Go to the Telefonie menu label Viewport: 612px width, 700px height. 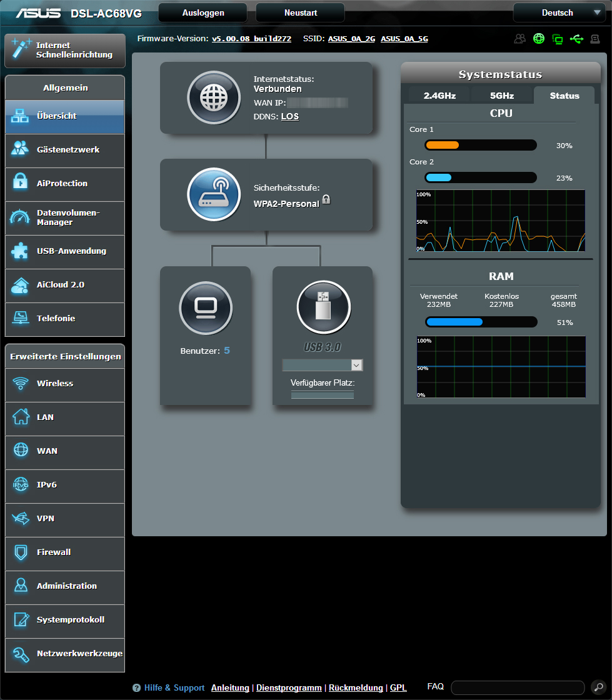56,318
